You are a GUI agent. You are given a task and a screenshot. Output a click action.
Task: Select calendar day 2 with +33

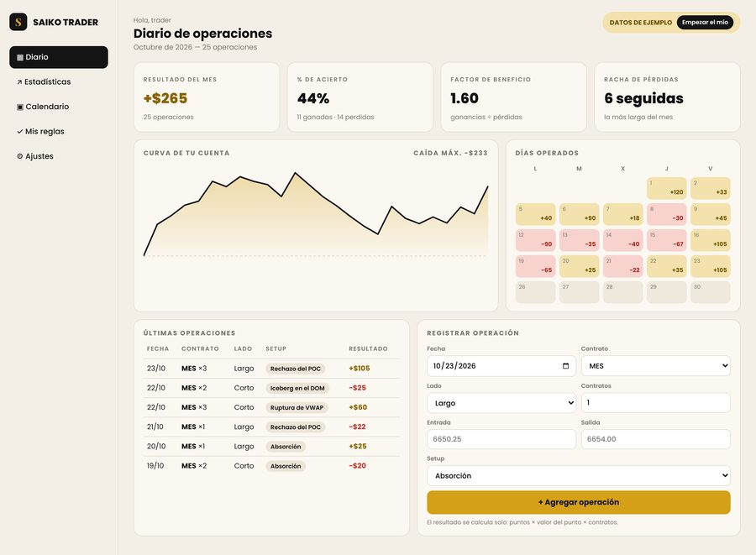(x=710, y=188)
